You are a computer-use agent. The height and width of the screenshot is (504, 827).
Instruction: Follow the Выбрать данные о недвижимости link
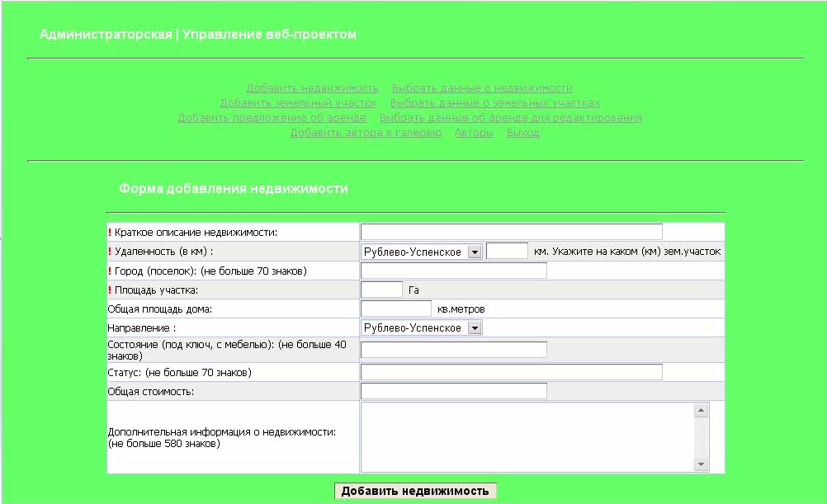point(482,88)
